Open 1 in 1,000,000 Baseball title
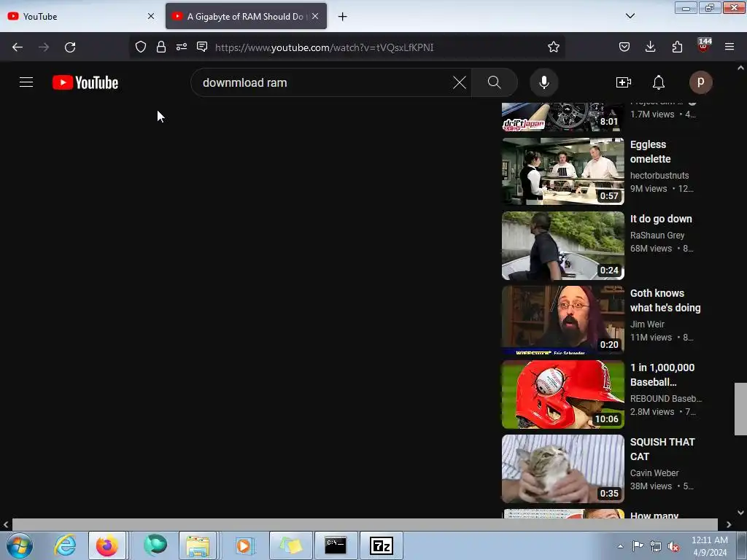Viewport: 747px width, 560px height. coord(662,375)
